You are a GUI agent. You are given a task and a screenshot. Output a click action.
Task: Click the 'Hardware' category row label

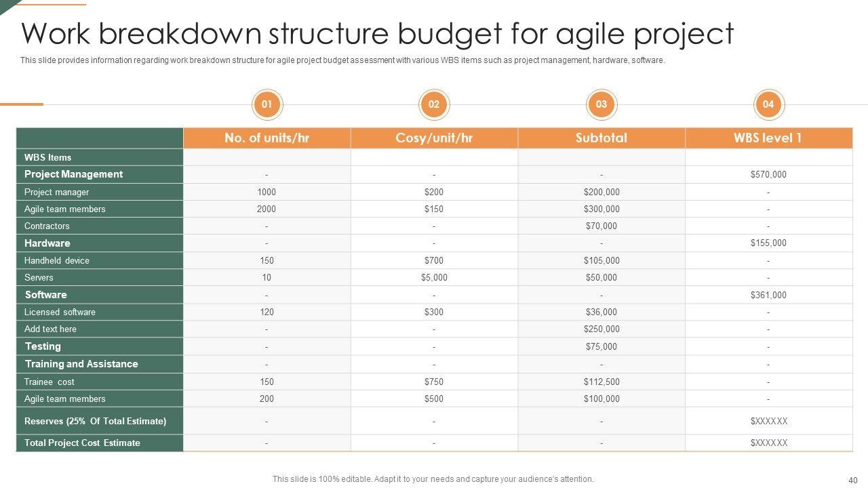point(47,243)
